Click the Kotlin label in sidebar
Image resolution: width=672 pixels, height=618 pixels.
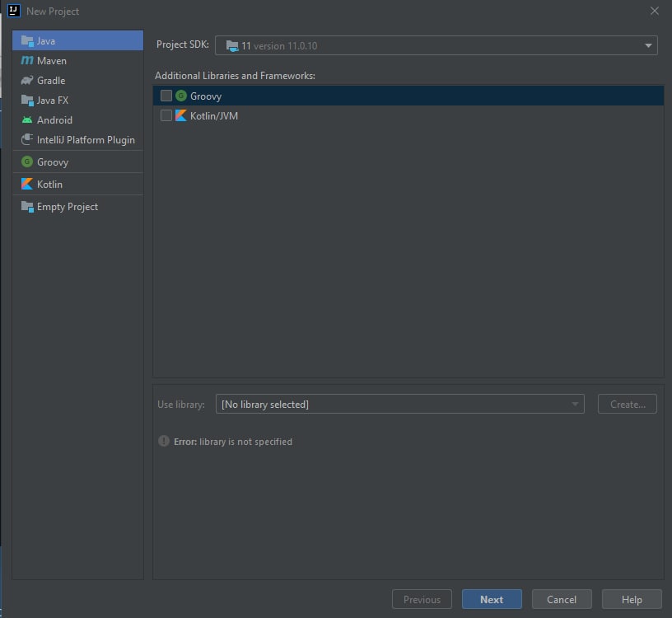(x=49, y=185)
